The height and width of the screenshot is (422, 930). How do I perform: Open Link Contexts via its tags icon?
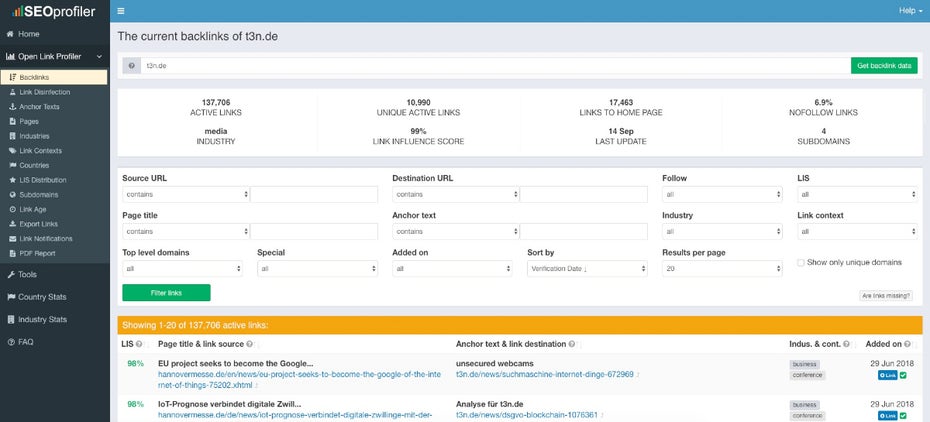point(13,151)
